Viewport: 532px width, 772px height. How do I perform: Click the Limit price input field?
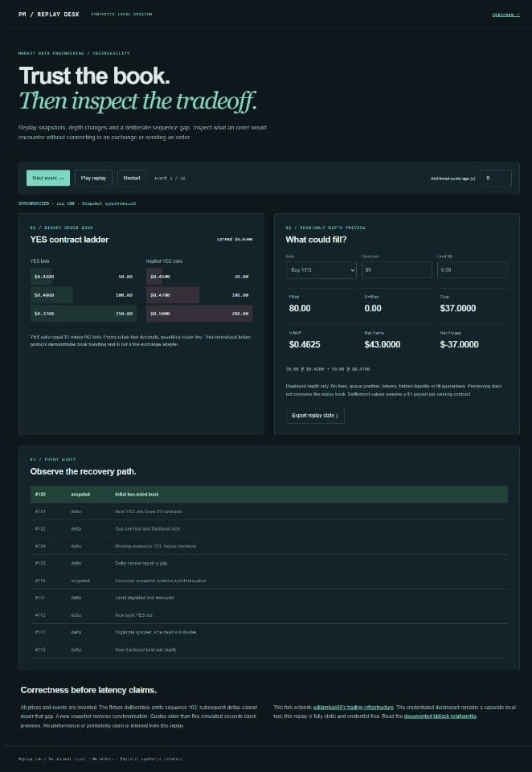pos(472,270)
